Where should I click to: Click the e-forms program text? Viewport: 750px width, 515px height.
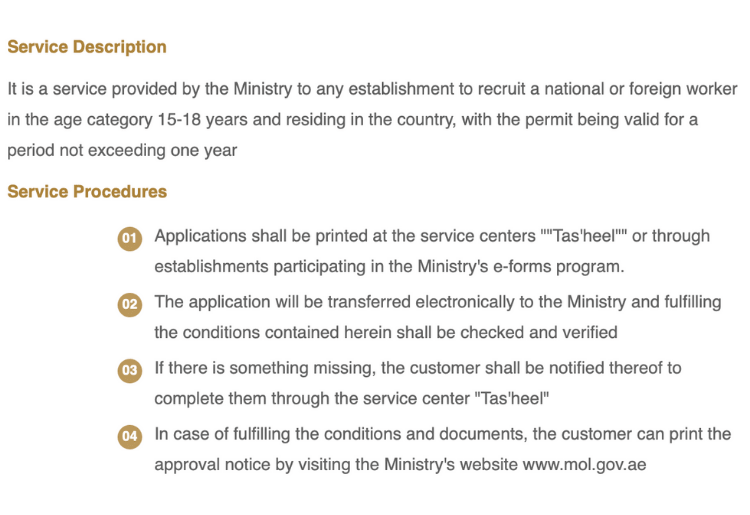click(559, 266)
